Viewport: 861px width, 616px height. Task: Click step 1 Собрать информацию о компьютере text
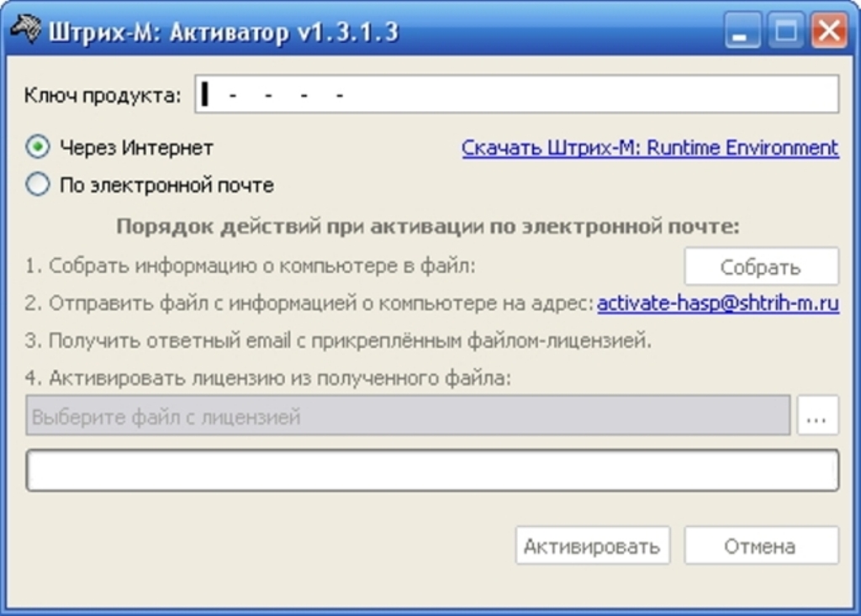point(251,266)
